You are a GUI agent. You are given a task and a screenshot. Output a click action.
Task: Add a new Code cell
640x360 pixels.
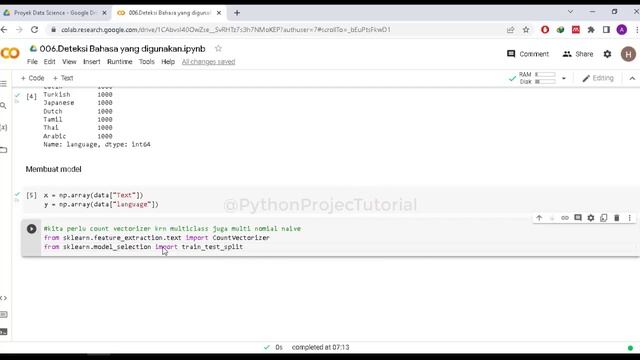(32, 78)
